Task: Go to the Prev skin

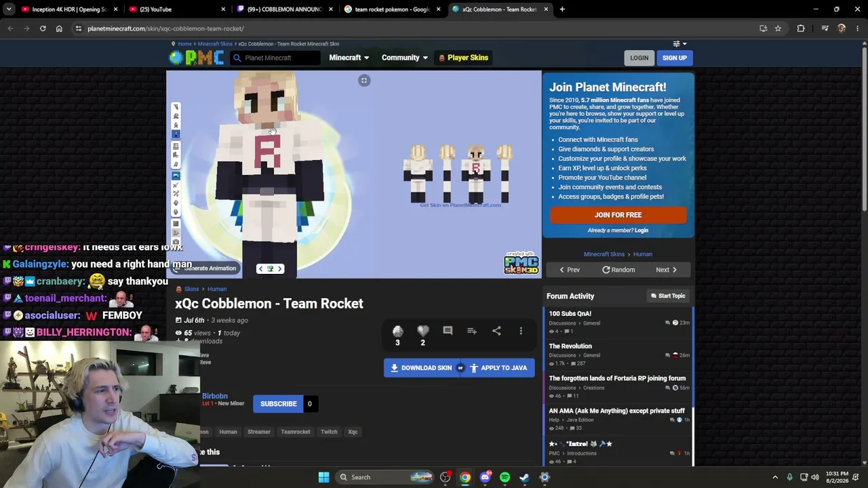Action: pyautogui.click(x=569, y=270)
